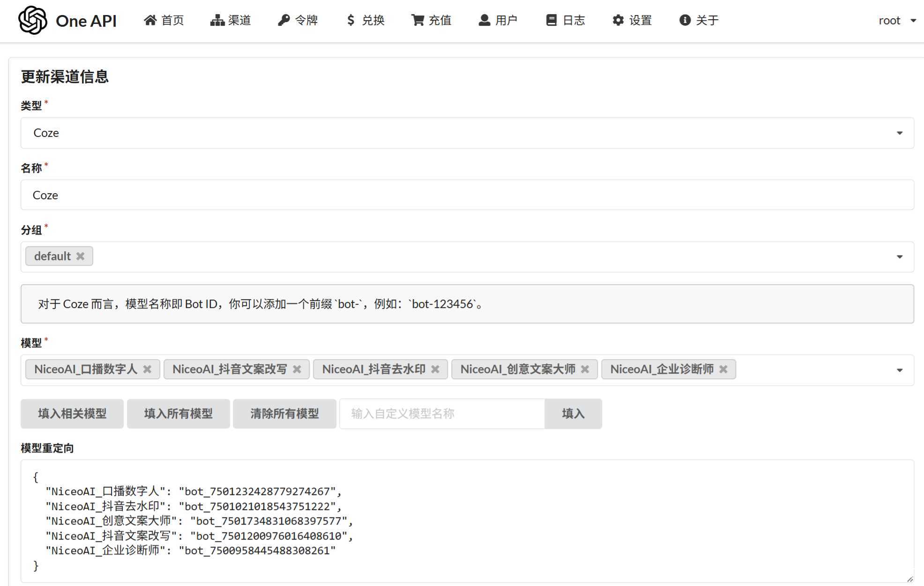Open the 设置 settings page
Screen dimensions: 924x586
pos(632,20)
